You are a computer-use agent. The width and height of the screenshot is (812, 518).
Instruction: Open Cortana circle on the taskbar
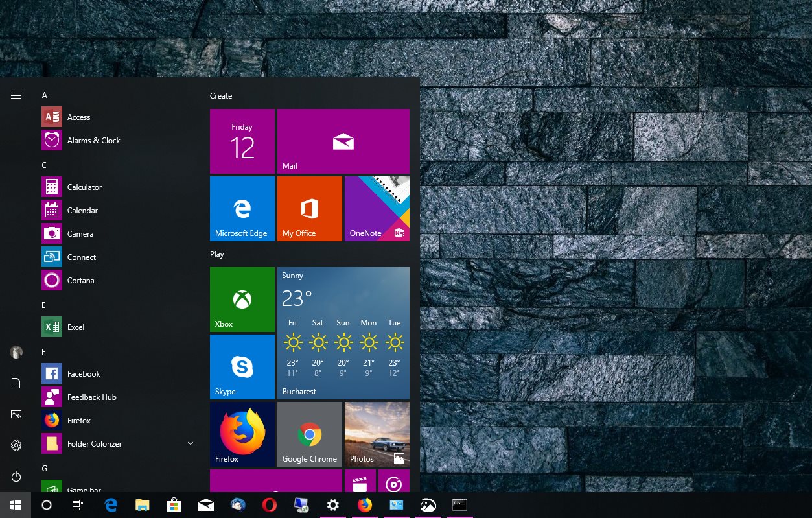coord(47,505)
